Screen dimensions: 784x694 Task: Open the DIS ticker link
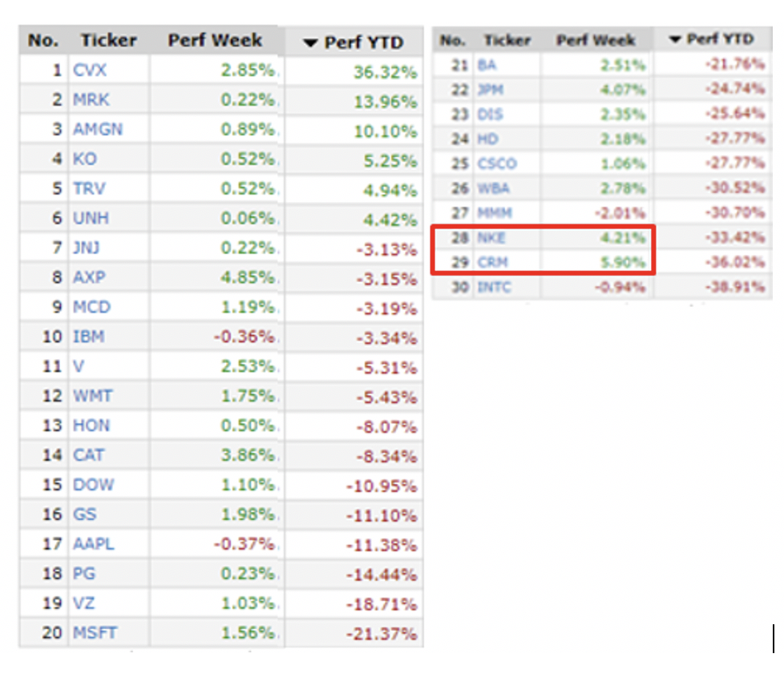tap(490, 114)
